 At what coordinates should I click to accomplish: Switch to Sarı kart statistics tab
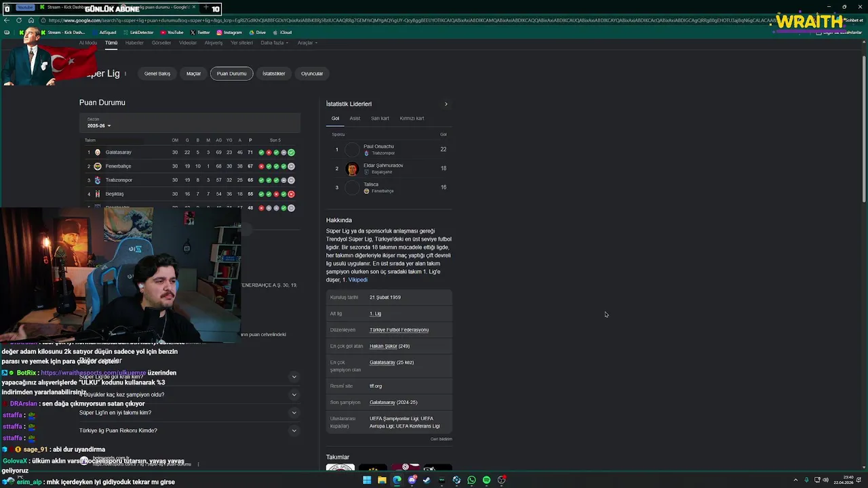380,119
